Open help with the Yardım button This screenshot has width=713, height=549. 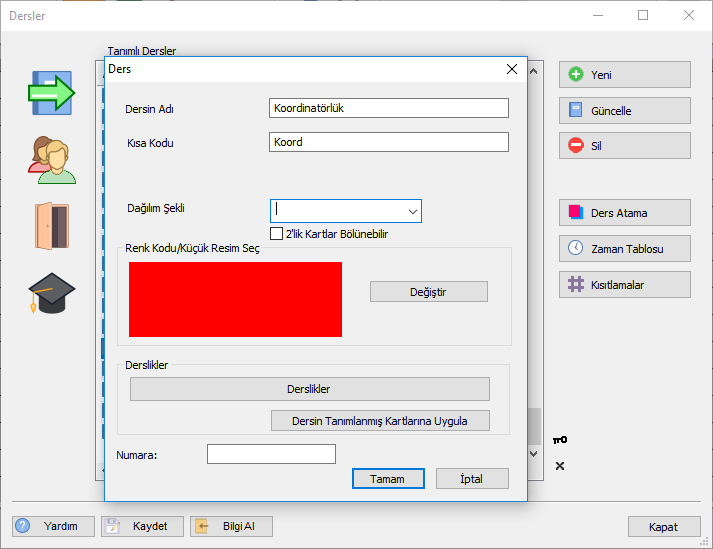click(53, 526)
